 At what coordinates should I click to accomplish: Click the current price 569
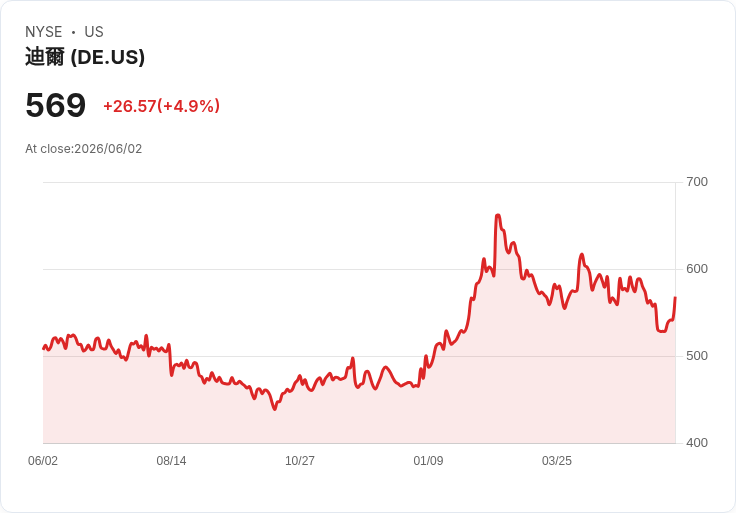point(55,105)
